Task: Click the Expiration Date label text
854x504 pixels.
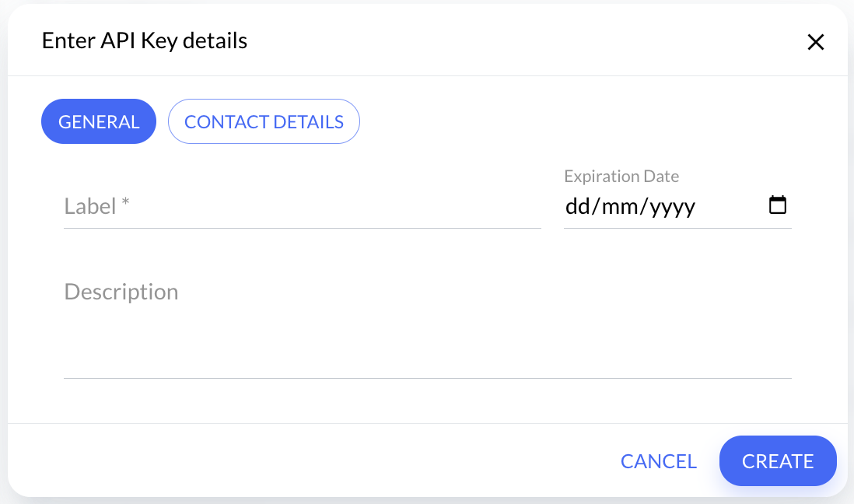Action: [x=621, y=176]
